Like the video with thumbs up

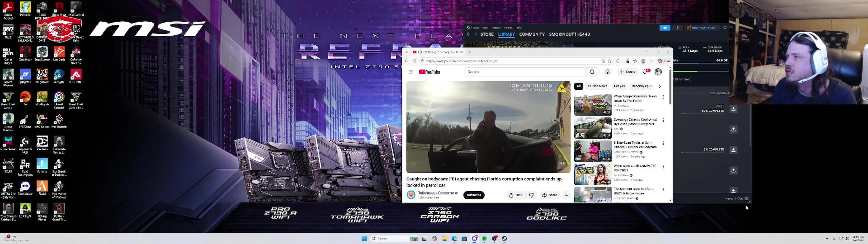tap(515, 195)
